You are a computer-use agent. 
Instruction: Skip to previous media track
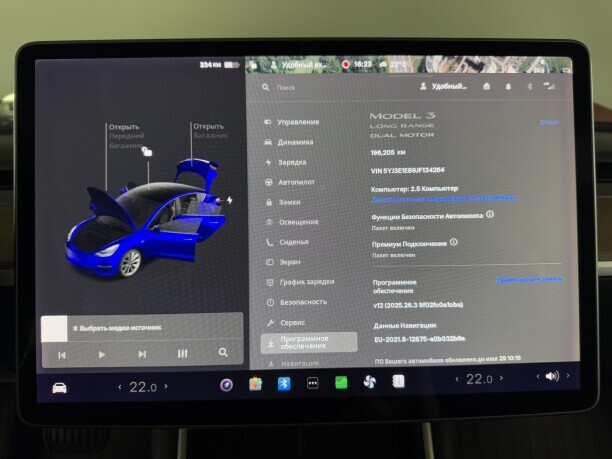tap(62, 355)
